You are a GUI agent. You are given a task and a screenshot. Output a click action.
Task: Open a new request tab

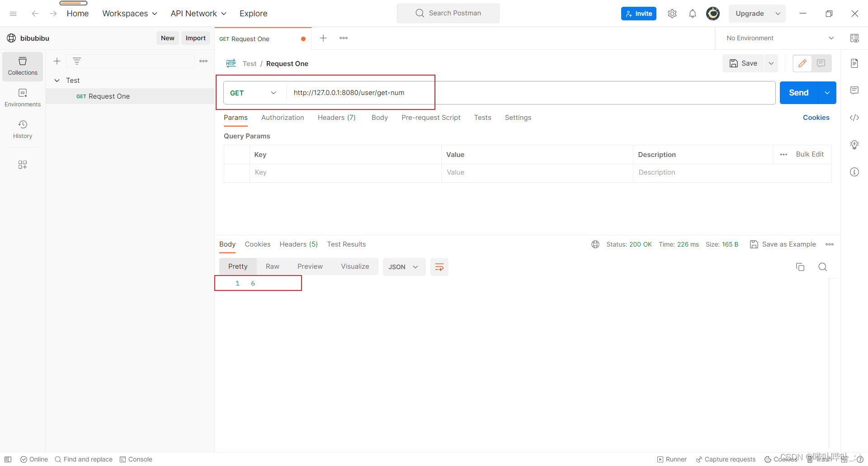(323, 38)
